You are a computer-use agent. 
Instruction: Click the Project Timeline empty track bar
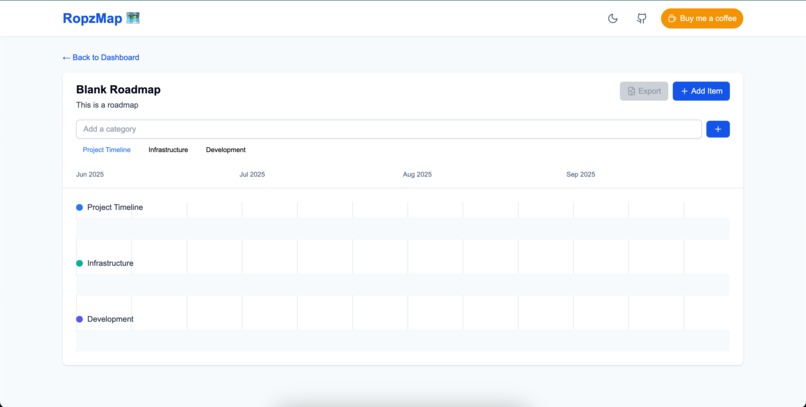[402, 229]
